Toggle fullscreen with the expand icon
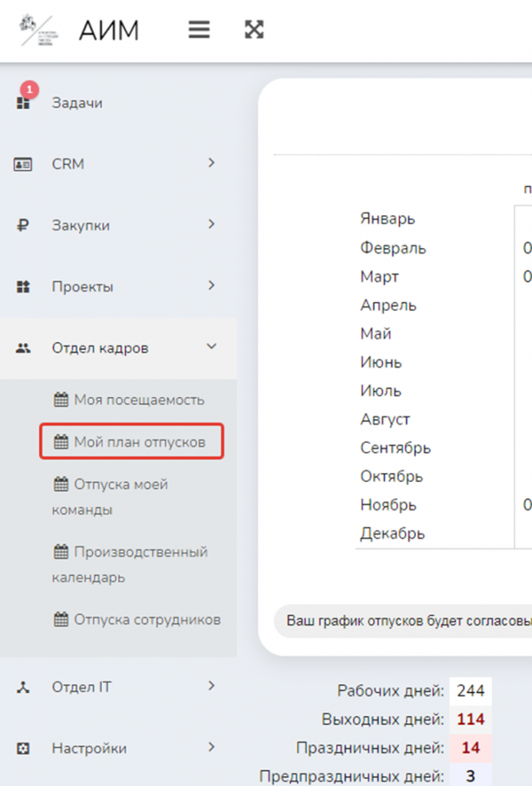This screenshot has height=786, width=532. point(254,29)
